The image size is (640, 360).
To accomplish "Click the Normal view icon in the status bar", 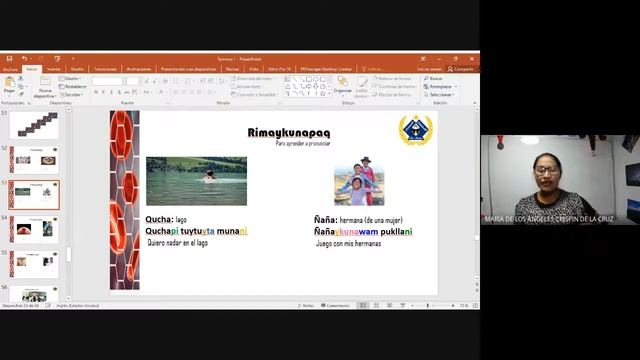I will pos(363,305).
